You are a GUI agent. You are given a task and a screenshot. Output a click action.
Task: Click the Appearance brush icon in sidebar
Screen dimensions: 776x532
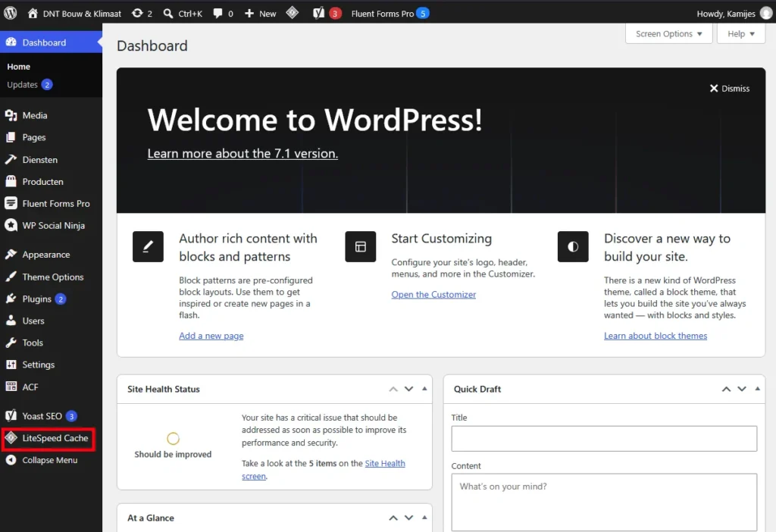[x=11, y=255]
